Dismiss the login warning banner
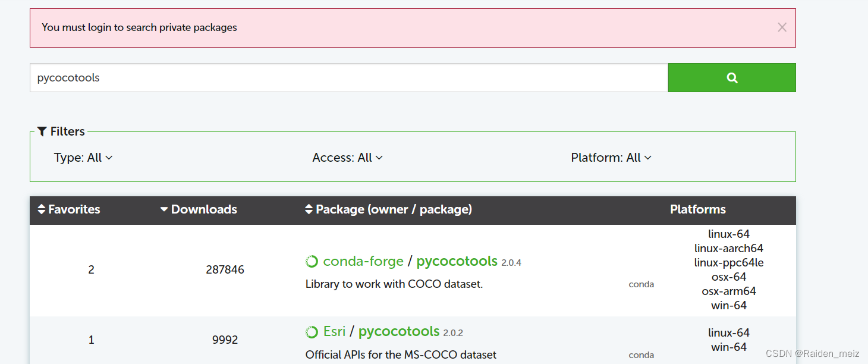 (x=782, y=27)
